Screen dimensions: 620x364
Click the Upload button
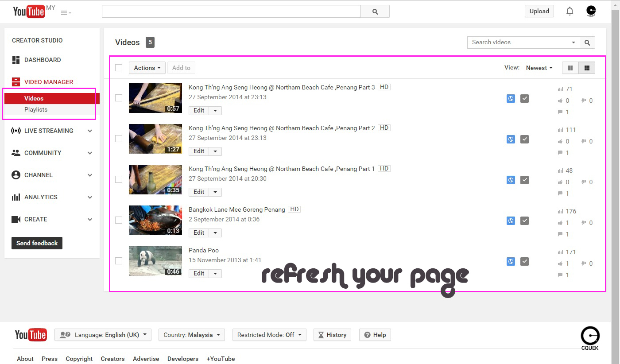(539, 12)
